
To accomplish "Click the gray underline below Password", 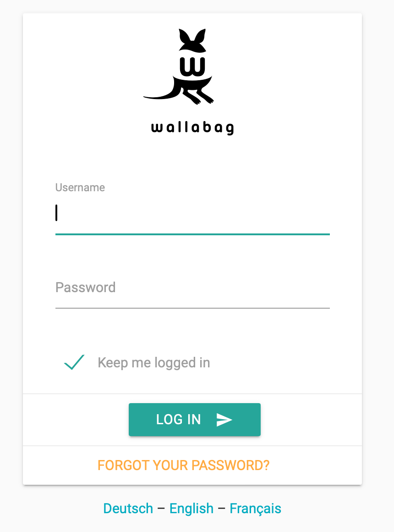I will click(192, 308).
